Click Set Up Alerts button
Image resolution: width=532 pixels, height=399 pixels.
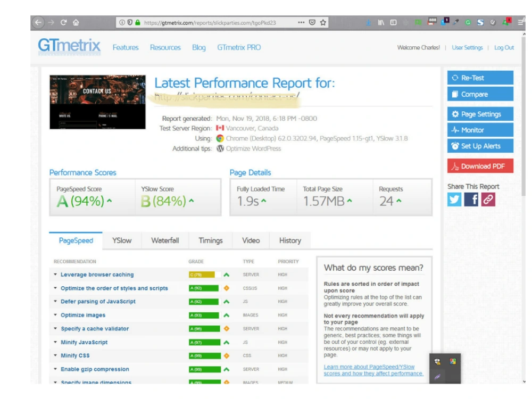480,146
